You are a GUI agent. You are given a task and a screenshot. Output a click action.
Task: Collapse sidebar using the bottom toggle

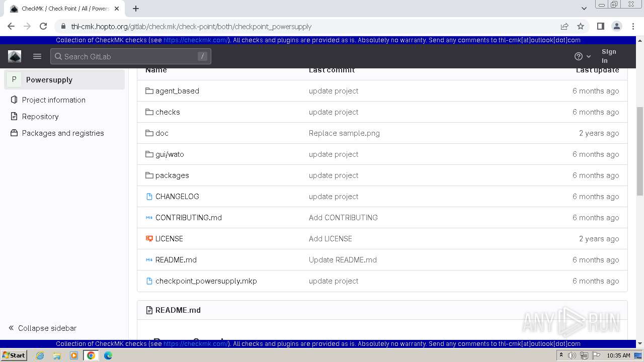point(42,328)
